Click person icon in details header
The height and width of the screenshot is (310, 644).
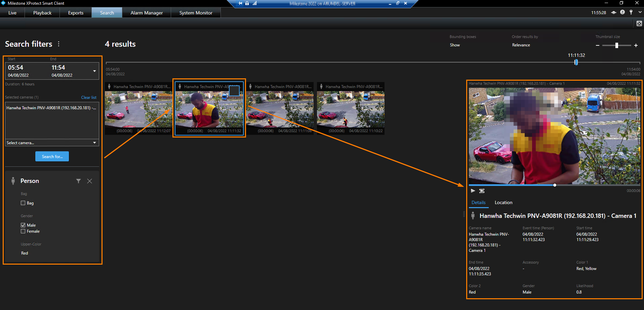click(x=473, y=216)
